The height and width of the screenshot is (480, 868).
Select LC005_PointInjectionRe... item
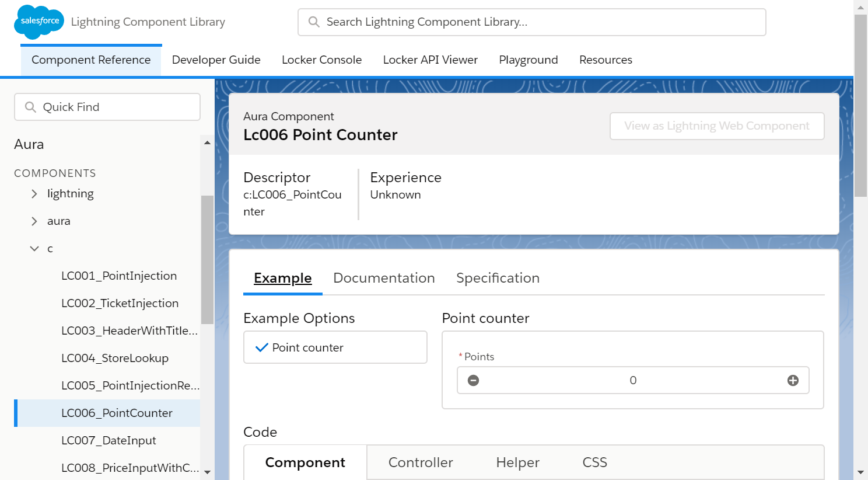pyautogui.click(x=130, y=386)
